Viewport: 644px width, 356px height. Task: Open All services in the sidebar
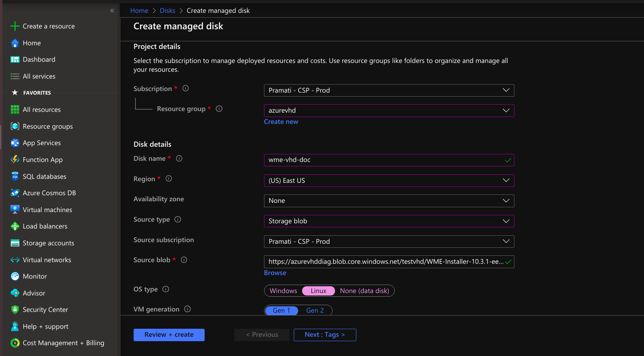[x=39, y=76]
